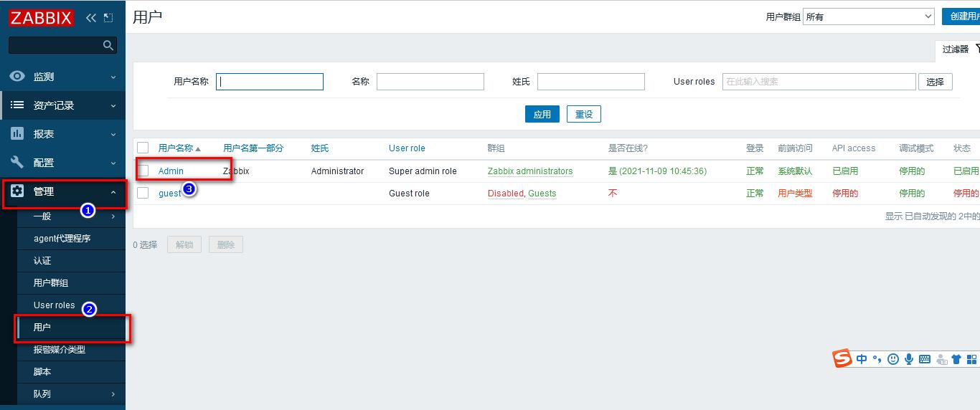Focus the User roles search input
The height and width of the screenshot is (410, 980).
(819, 82)
